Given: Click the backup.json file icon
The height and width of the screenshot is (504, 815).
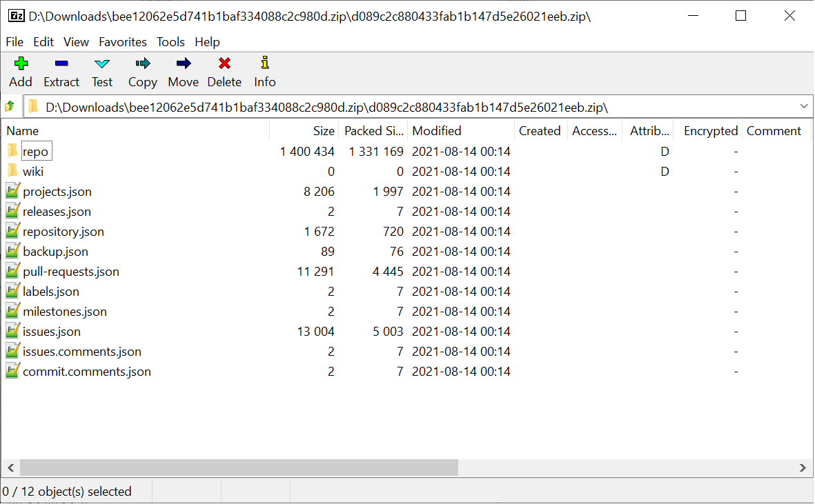Looking at the screenshot, I should [12, 251].
